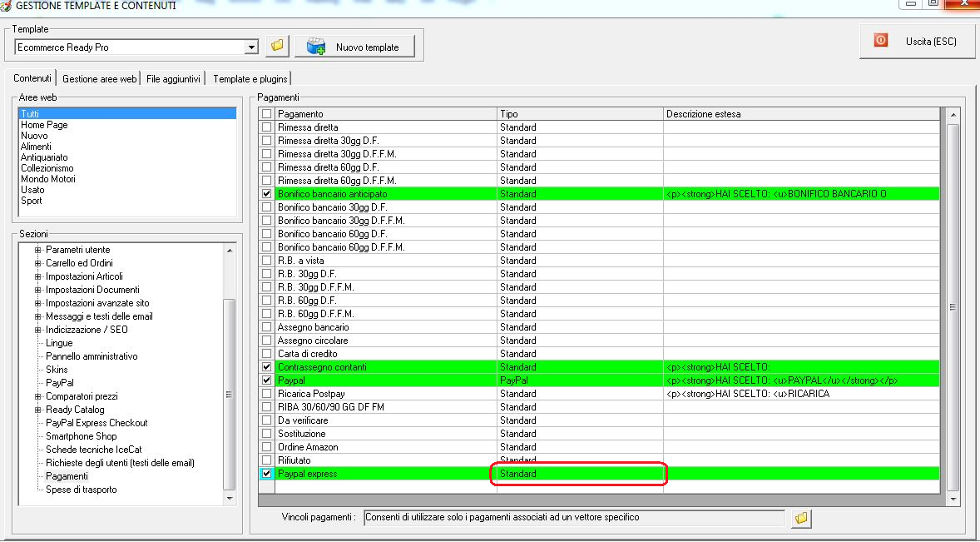Click Sezioni tree scroll up arrow

point(230,250)
